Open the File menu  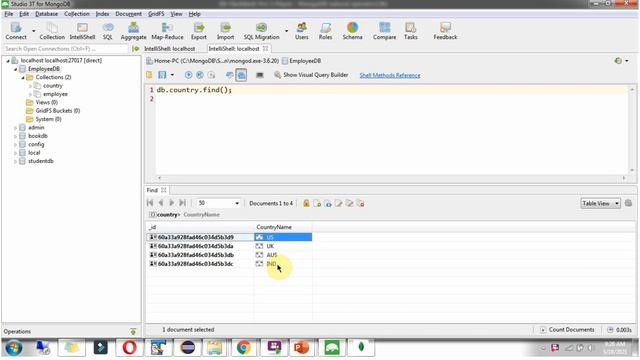coord(9,14)
